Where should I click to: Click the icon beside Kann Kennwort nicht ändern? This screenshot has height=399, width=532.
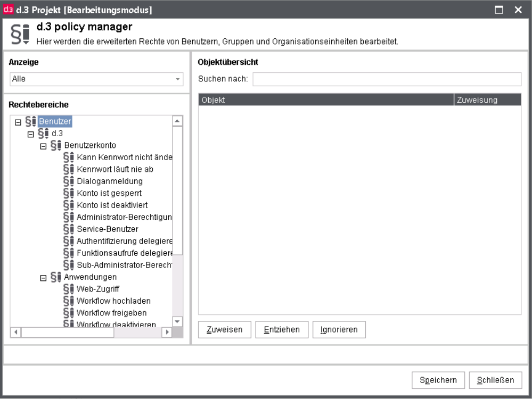point(69,157)
